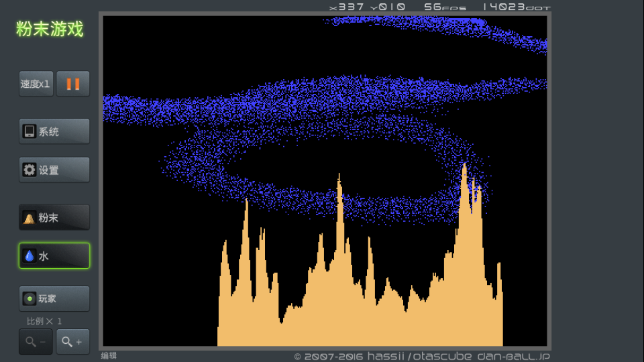Pause the simulation with the orange pause button

tap(73, 84)
